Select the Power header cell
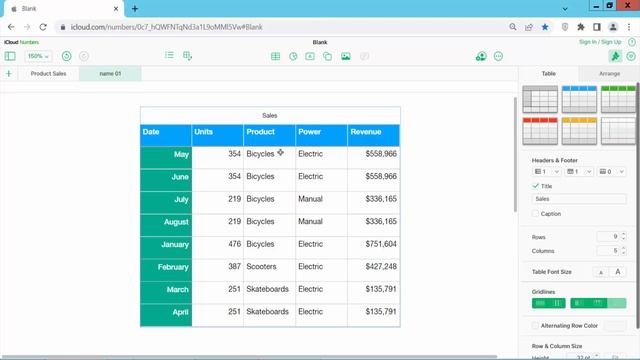 point(321,135)
